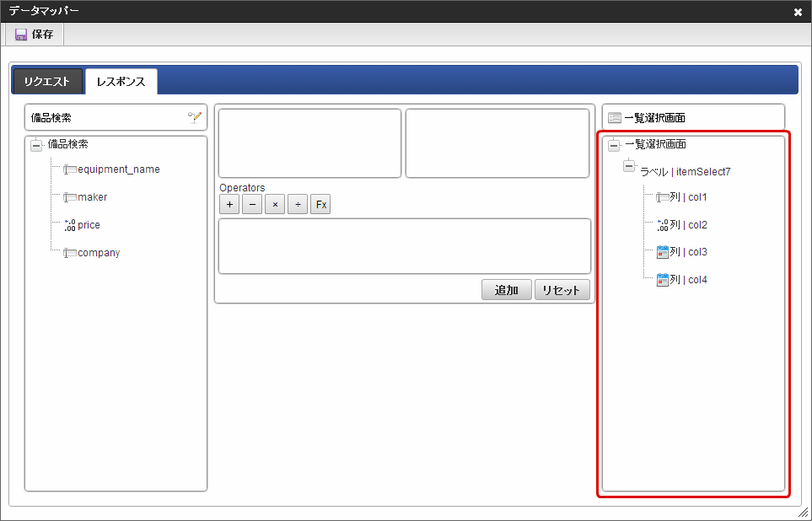
Task: Click the multiplication operator button
Action: [274, 203]
